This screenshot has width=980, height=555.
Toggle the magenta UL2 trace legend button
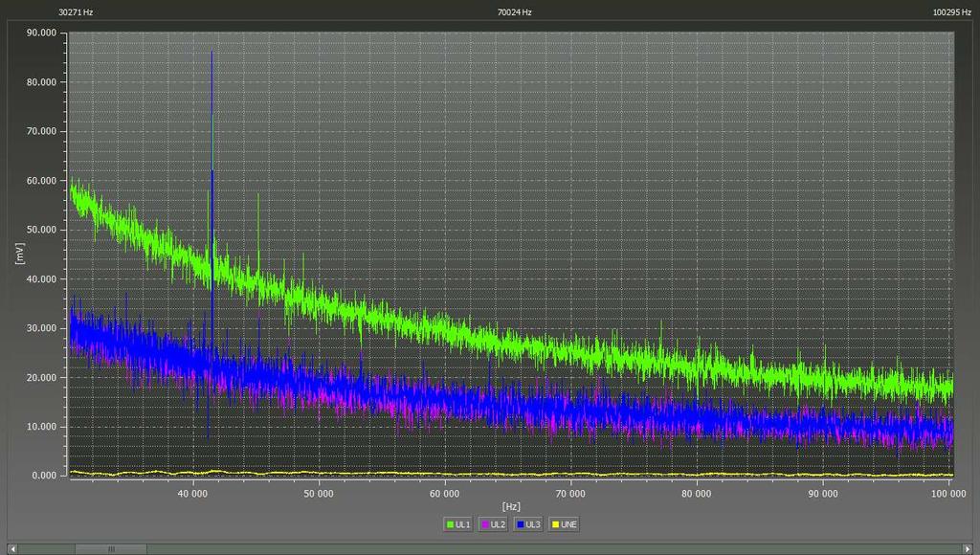(493, 524)
